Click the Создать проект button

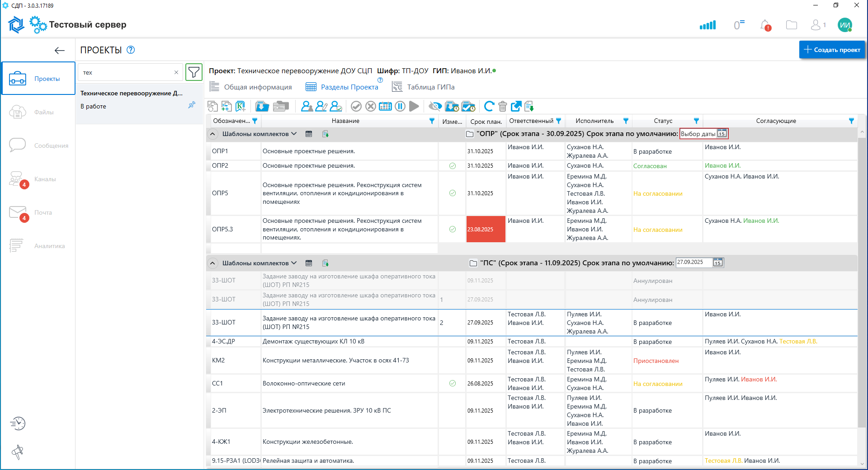[x=832, y=50]
